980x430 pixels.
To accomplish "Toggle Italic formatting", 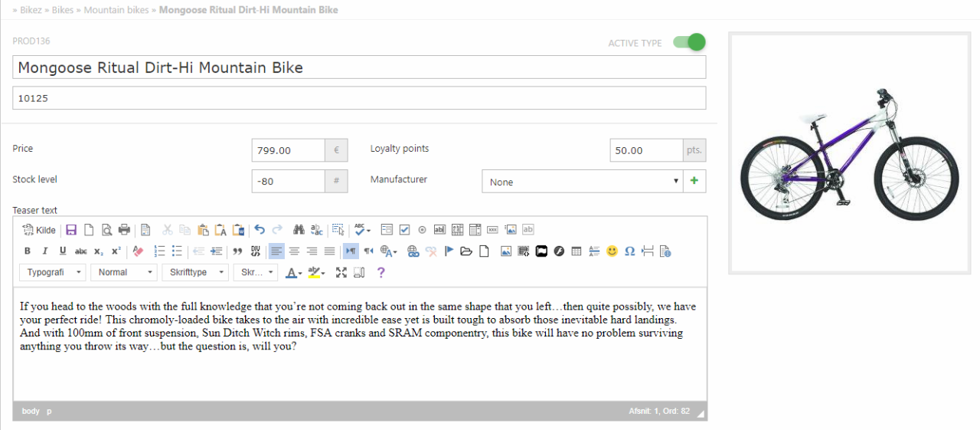I will click(x=45, y=251).
